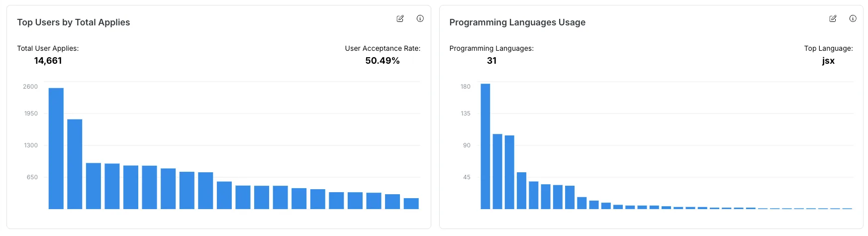Show info for Top Users by Total Applies
This screenshot has width=868, height=236.
(x=420, y=18)
